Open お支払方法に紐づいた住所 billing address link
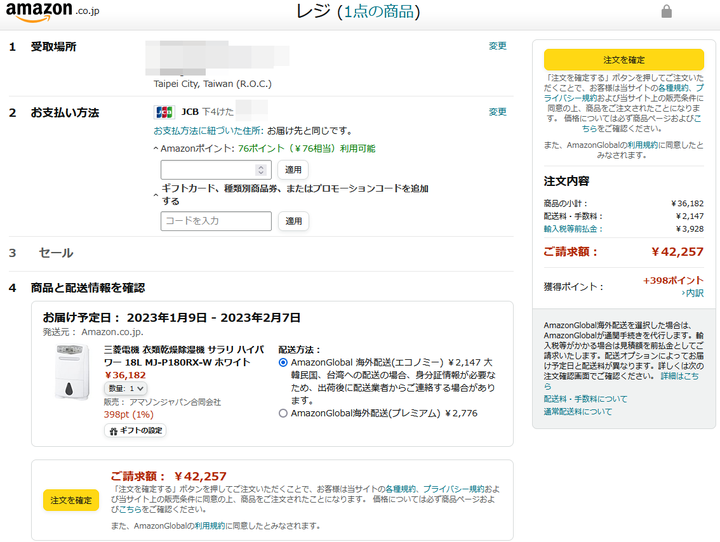Screen dimensions: 720x542 (x=208, y=131)
